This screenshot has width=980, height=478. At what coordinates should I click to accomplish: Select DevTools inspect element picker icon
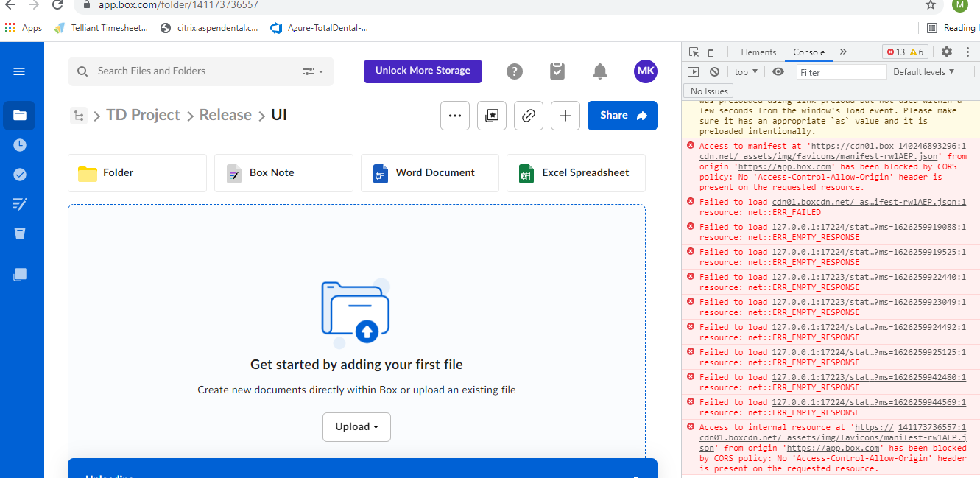pyautogui.click(x=694, y=52)
